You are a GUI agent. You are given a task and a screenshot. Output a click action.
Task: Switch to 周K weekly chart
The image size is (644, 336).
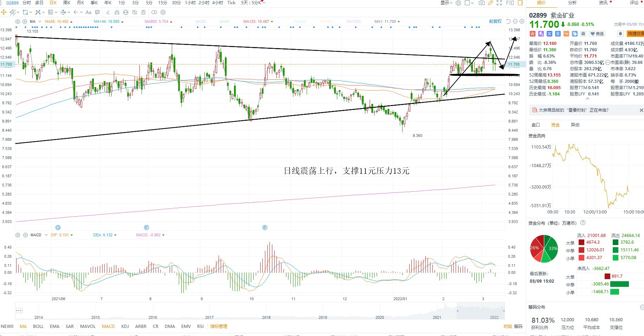(67, 3)
